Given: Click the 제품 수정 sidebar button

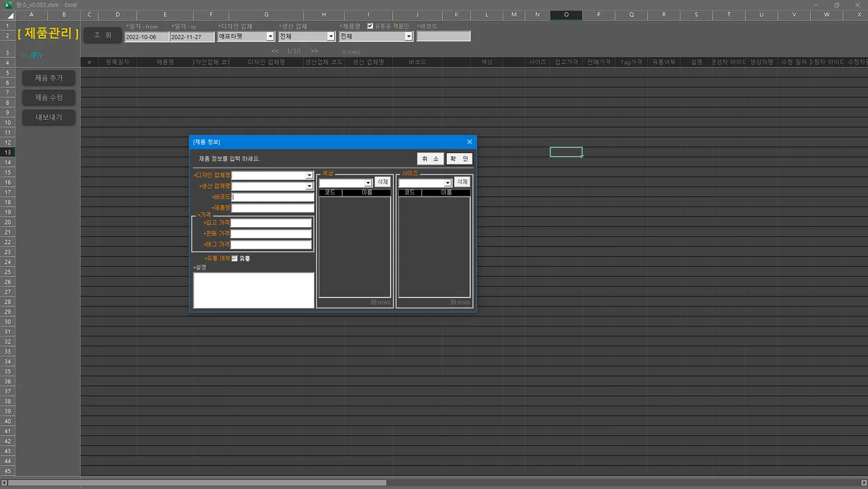Looking at the screenshot, I should (49, 97).
